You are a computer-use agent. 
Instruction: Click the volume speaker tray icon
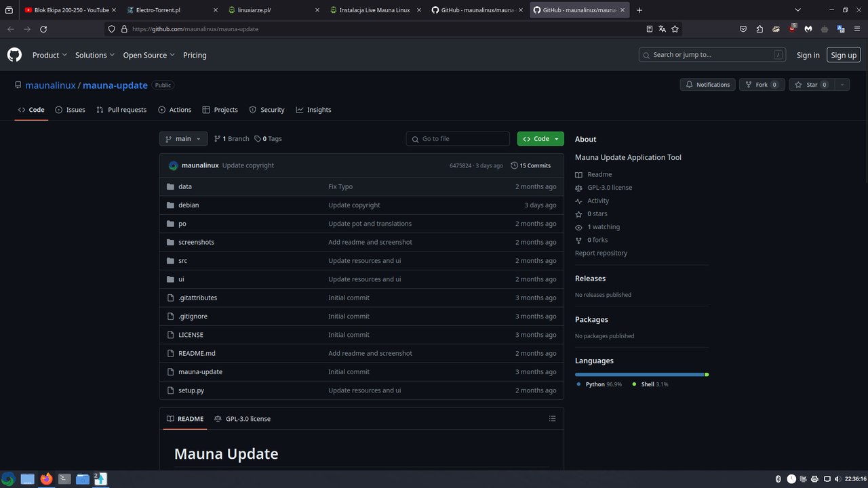click(x=837, y=479)
